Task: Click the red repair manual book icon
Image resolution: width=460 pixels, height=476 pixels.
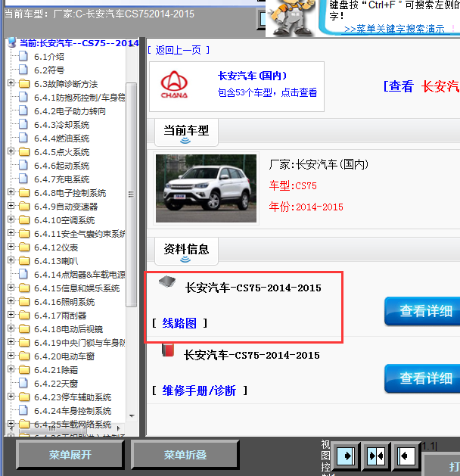Action: pyautogui.click(x=168, y=350)
